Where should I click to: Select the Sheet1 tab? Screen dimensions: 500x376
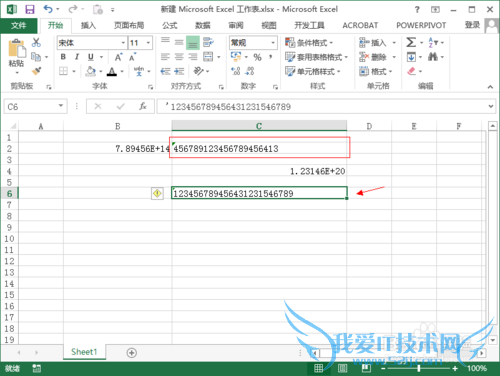(84, 352)
